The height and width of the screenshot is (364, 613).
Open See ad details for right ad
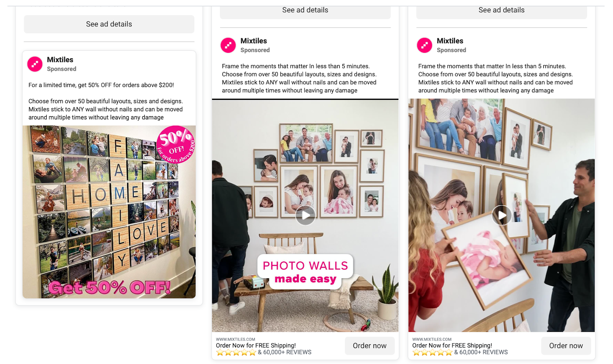pos(502,10)
